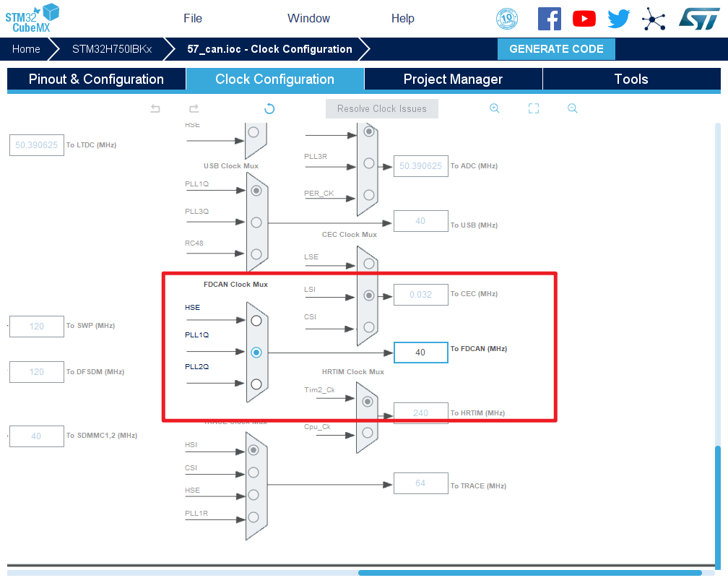The width and height of the screenshot is (728, 583).
Task: Select PLL3Q in USB Clock Mux
Action: 256,223
